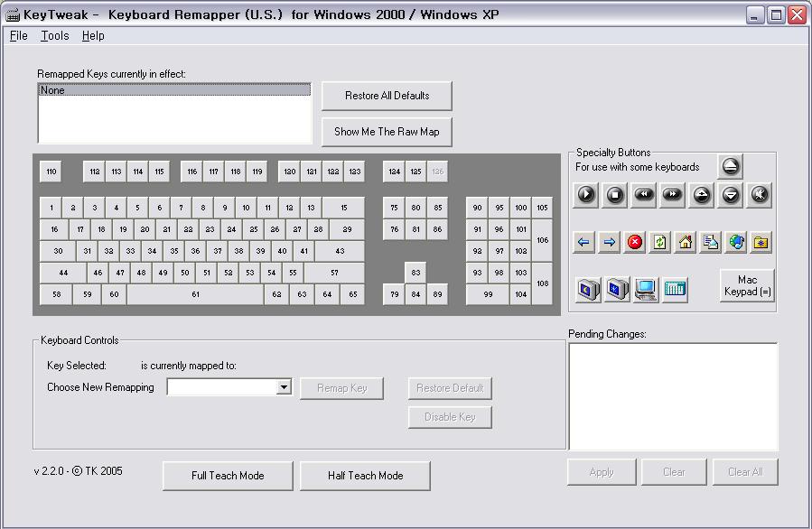Click the media Eject specialty button

pos(730,166)
